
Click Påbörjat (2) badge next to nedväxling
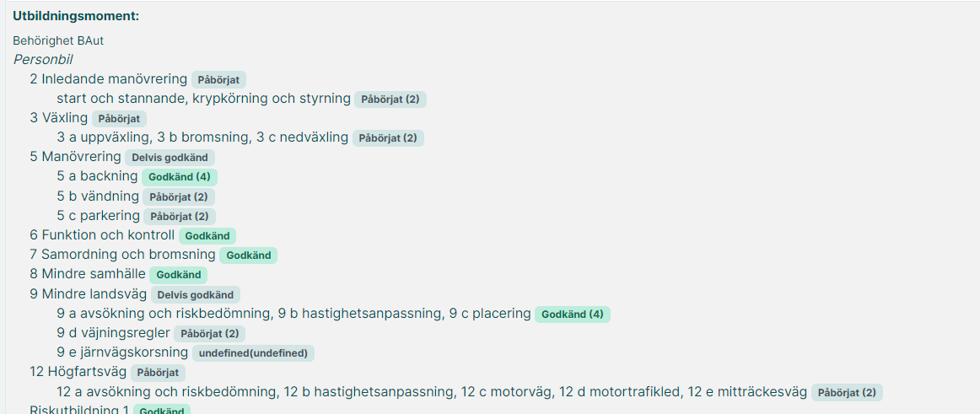(x=388, y=138)
